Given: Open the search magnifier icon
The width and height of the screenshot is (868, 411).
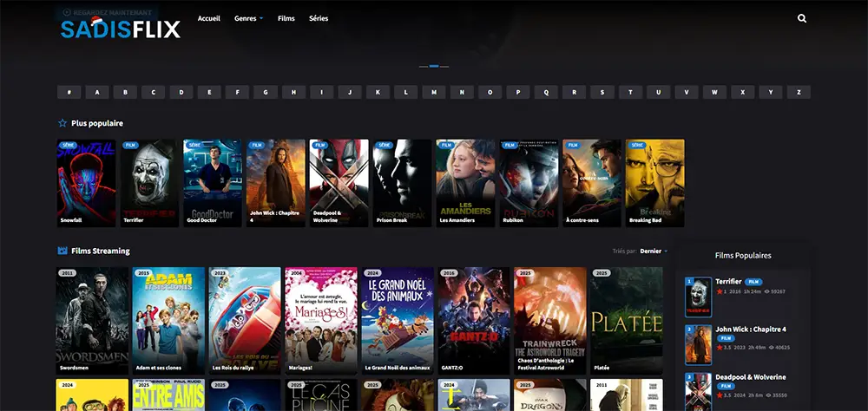Looking at the screenshot, I should coord(801,18).
